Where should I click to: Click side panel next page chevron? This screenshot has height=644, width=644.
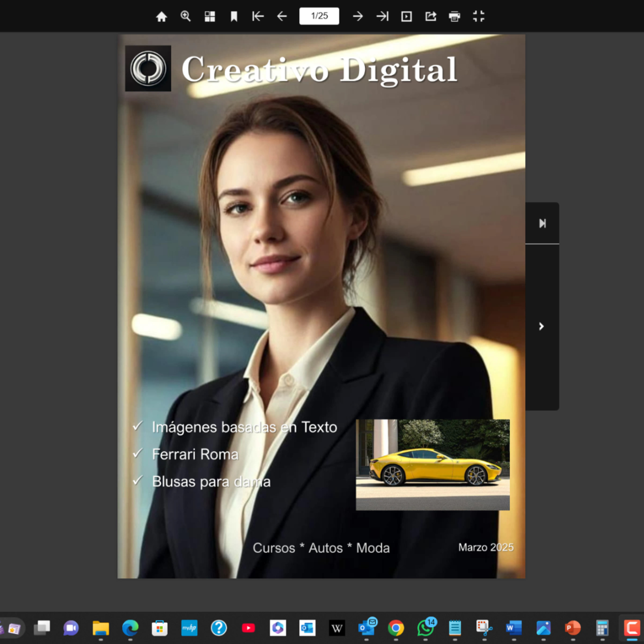(542, 326)
